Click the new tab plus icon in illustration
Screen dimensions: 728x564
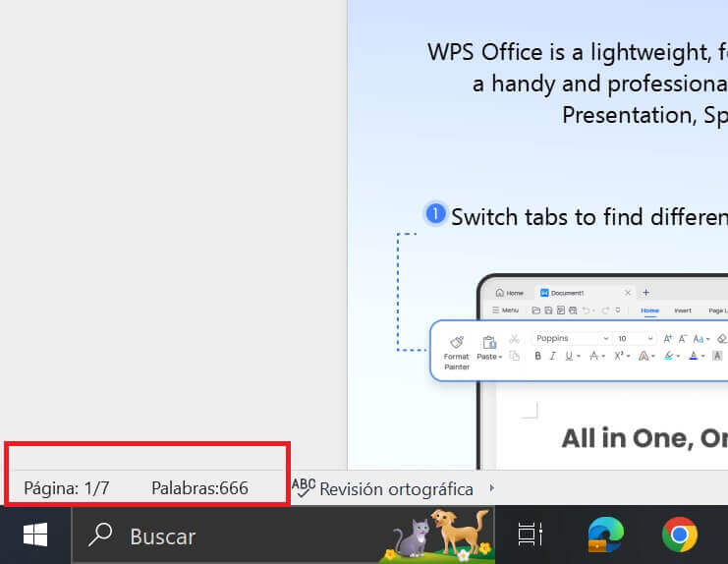645,293
